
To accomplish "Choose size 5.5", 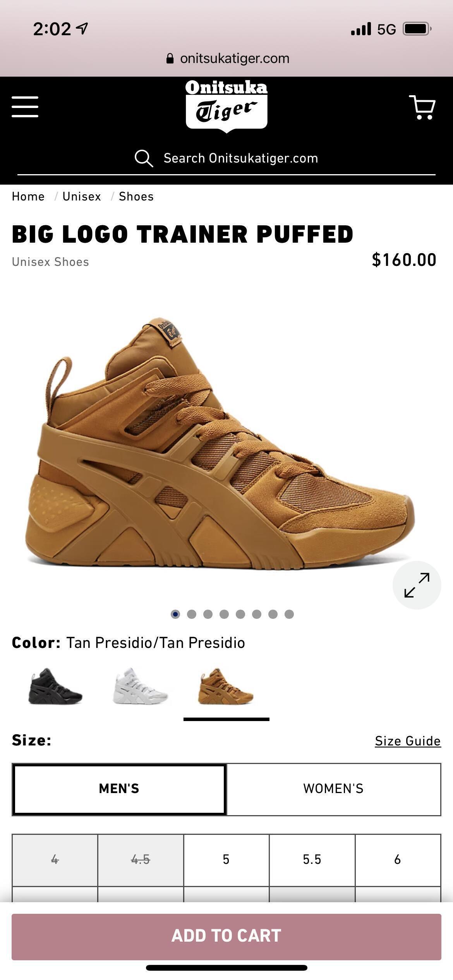I will click(x=312, y=860).
